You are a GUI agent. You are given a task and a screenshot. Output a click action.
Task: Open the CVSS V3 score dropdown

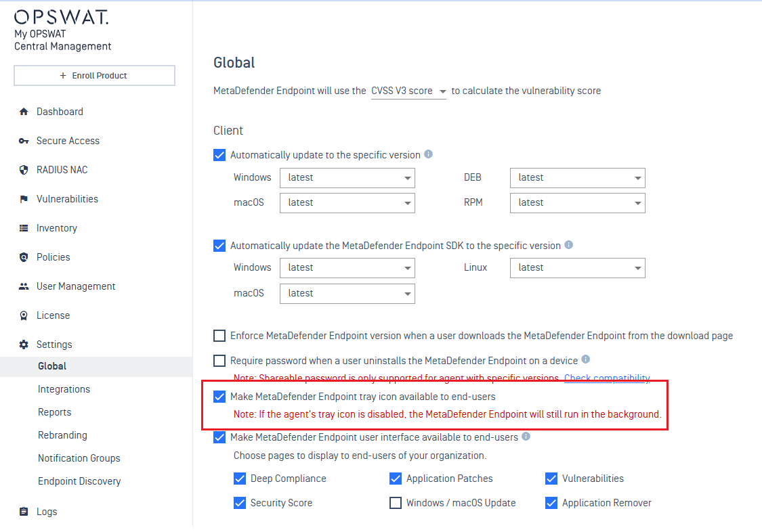tap(408, 91)
